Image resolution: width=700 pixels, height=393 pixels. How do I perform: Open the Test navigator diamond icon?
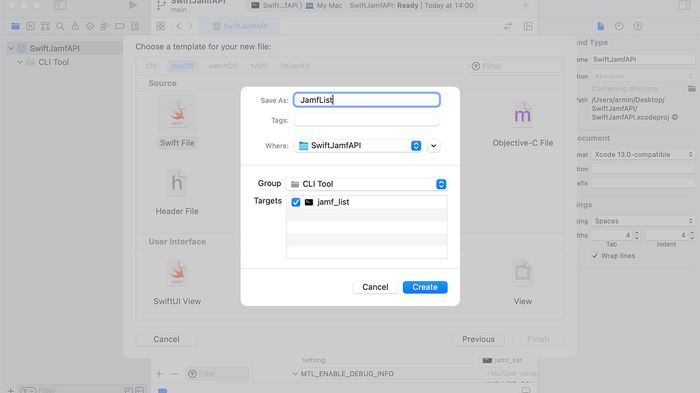pyautogui.click(x=90, y=26)
